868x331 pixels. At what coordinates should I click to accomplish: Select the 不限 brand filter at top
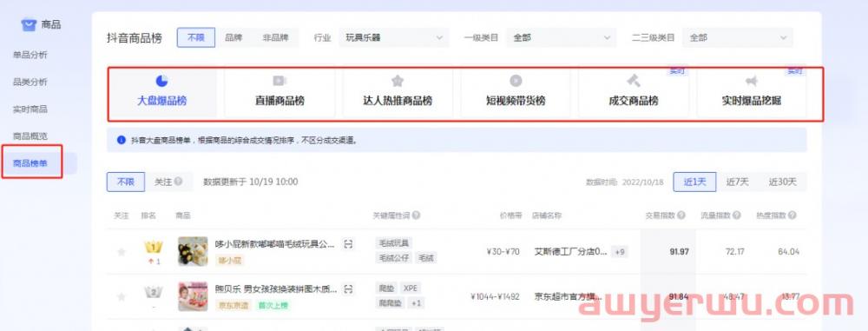[x=196, y=37]
